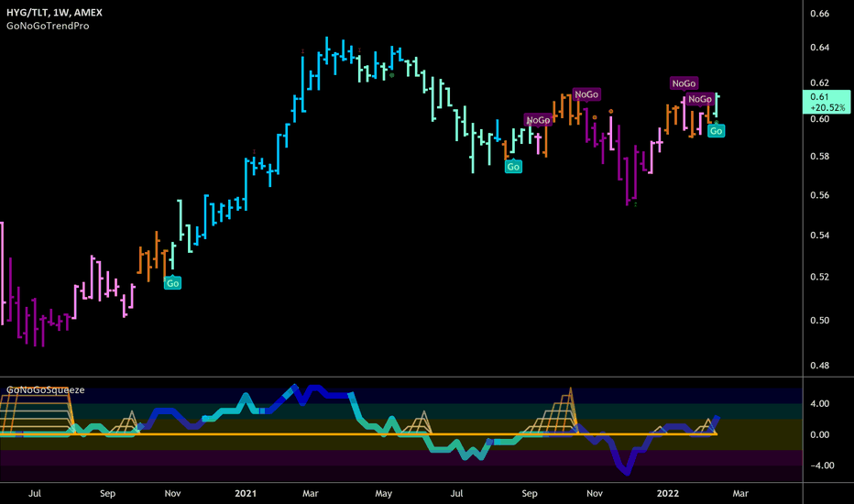
Task: Click the 0.64 price axis label
Action: tap(820, 48)
